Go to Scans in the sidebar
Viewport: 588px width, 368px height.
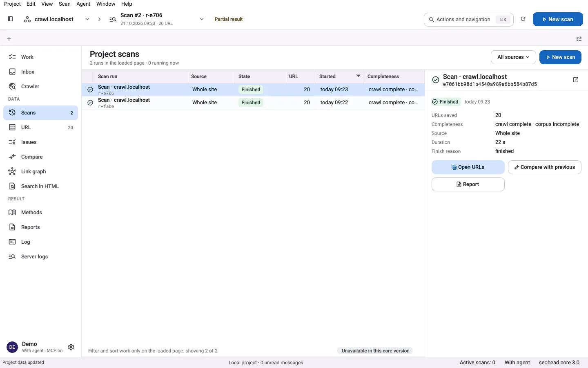point(40,112)
